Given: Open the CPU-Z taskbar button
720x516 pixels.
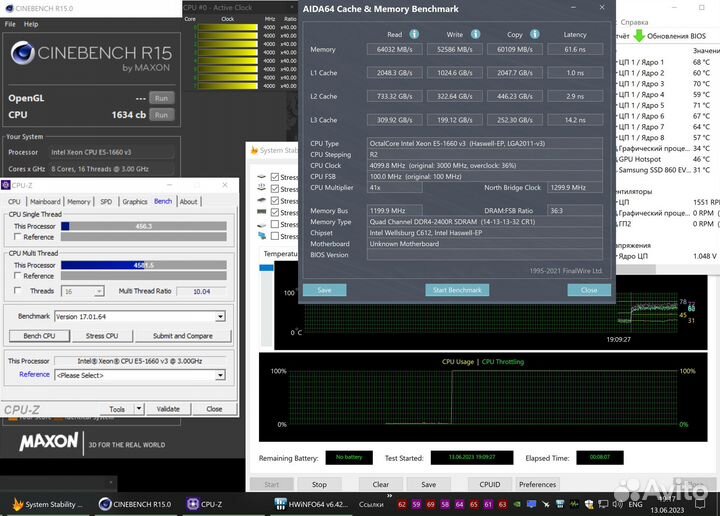Looking at the screenshot, I should [205, 504].
